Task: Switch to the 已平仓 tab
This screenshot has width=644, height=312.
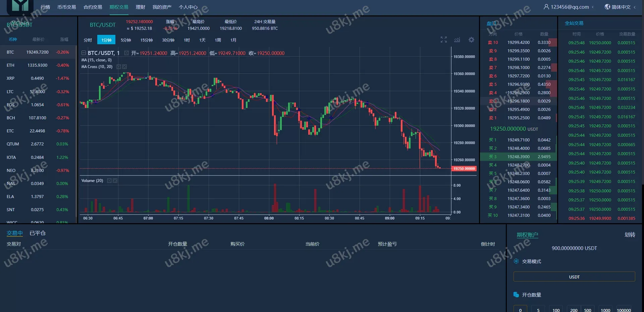Action: click(38, 233)
